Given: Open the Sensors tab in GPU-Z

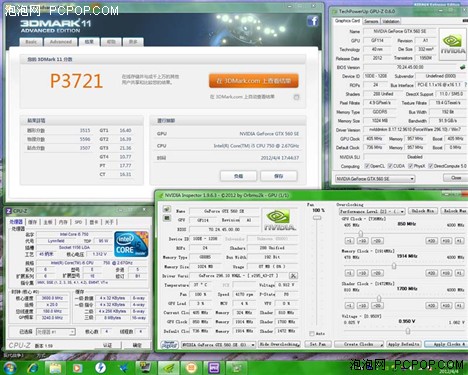Looking at the screenshot, I should [371, 21].
